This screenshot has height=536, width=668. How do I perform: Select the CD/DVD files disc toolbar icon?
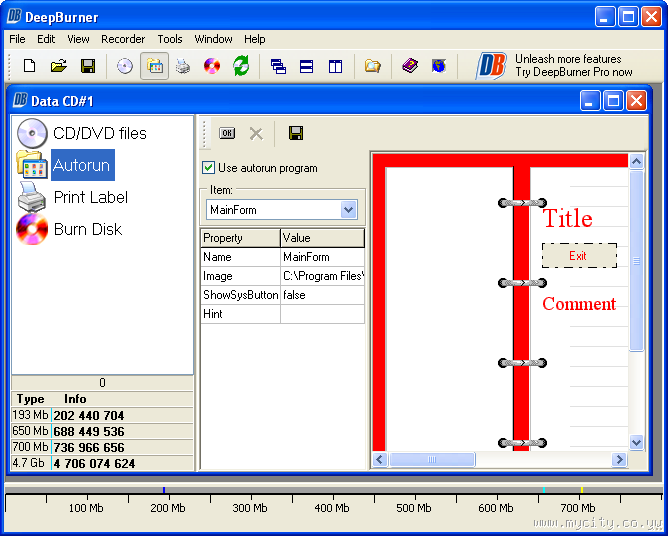[x=125, y=66]
